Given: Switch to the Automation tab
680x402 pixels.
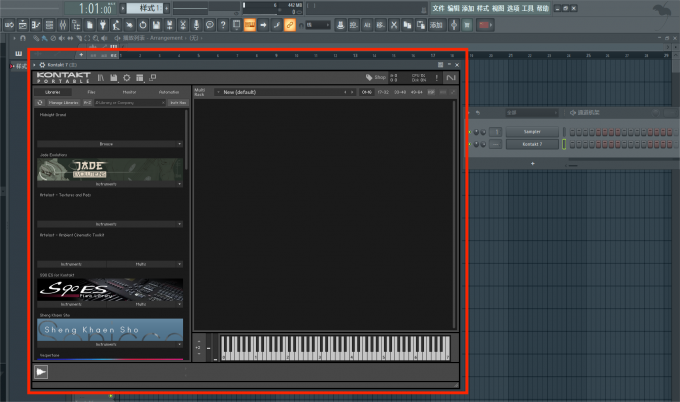Looking at the screenshot, I should tap(169, 92).
